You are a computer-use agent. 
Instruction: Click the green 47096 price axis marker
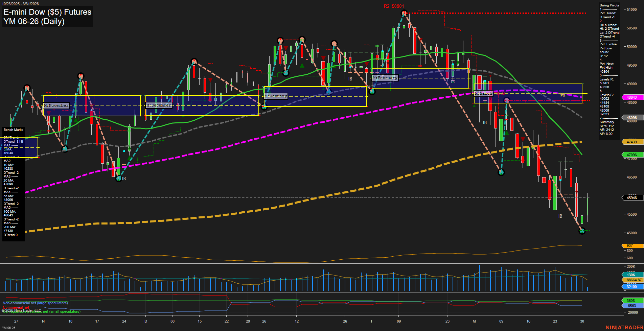[x=631, y=154]
